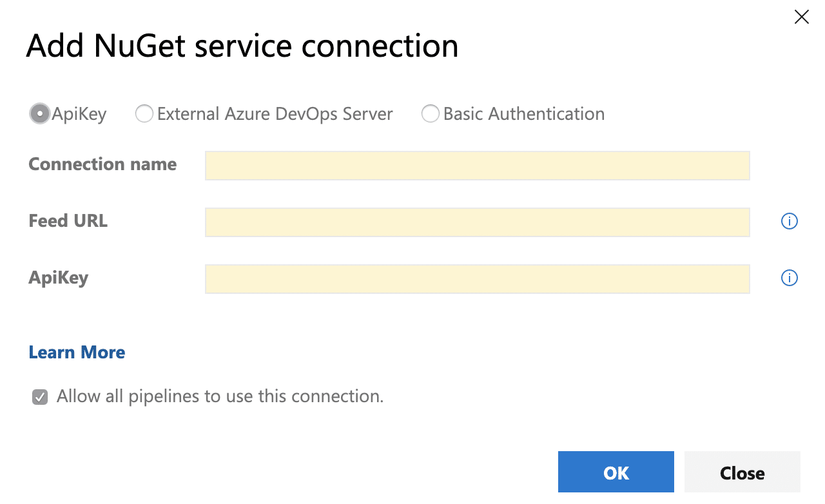Click the bold "ApiKey" field label
The width and height of the screenshot is (825, 504).
tap(58, 278)
